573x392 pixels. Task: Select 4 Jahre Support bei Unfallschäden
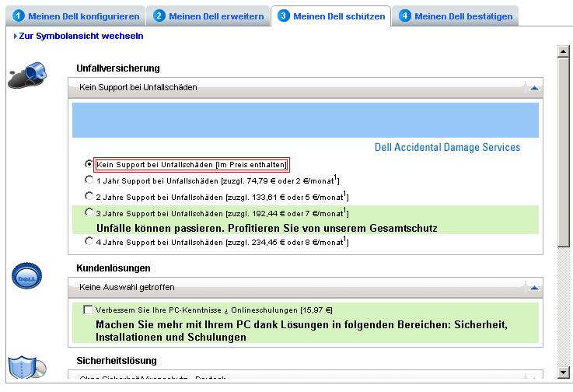coord(89,240)
